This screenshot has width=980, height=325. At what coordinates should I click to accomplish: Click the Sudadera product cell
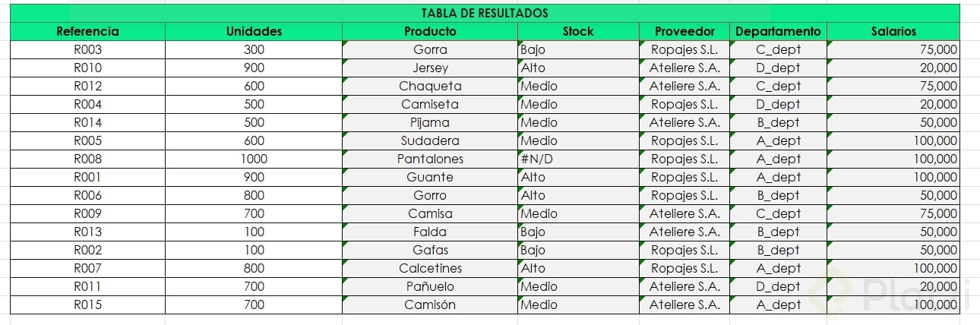point(430,141)
